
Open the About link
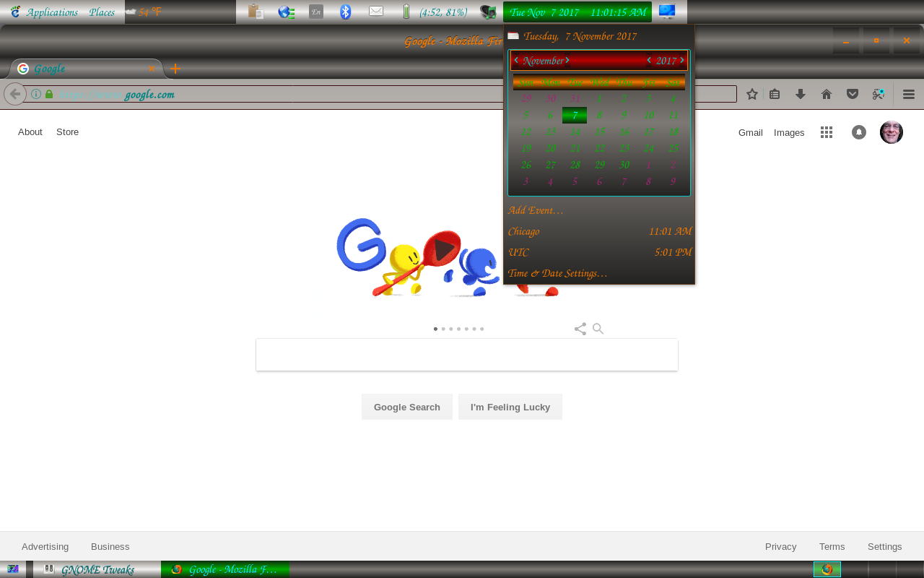(x=30, y=131)
